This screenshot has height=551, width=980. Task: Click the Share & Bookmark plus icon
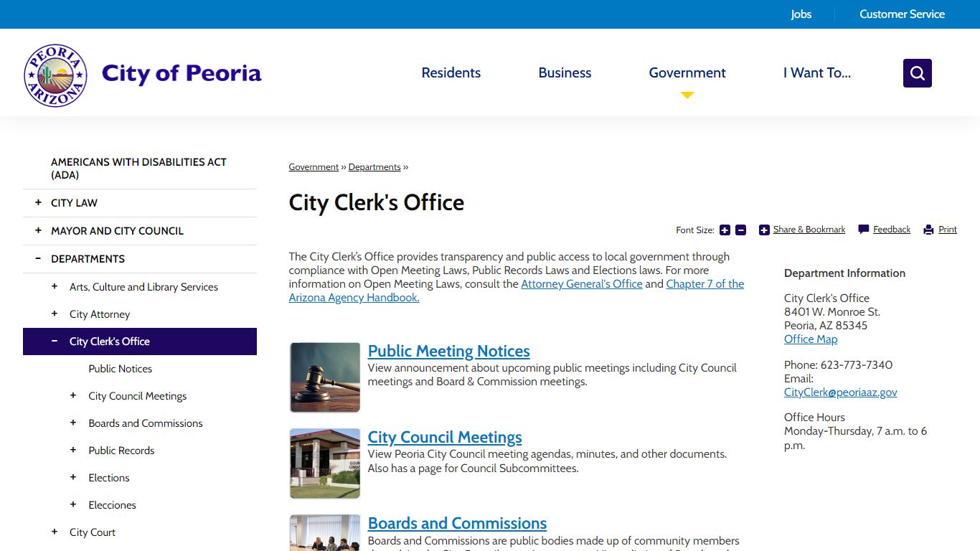(764, 230)
